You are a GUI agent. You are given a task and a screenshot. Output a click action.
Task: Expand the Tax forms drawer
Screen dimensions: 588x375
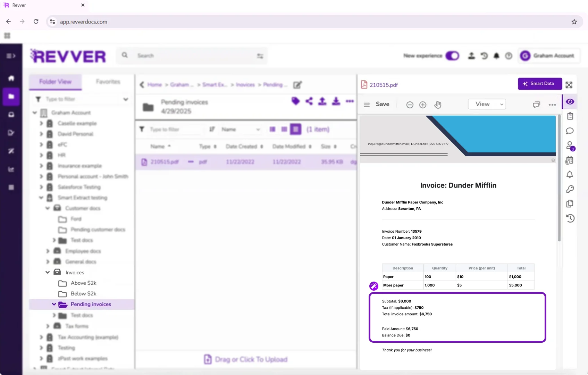coord(48,326)
